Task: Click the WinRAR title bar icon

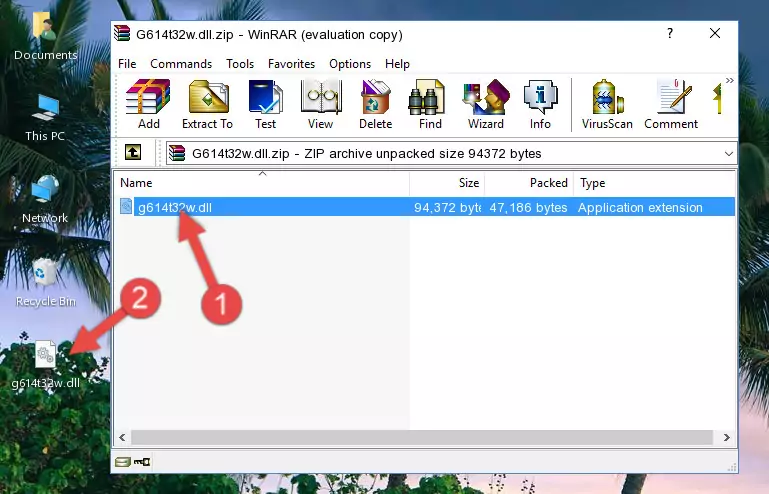Action: (x=122, y=33)
